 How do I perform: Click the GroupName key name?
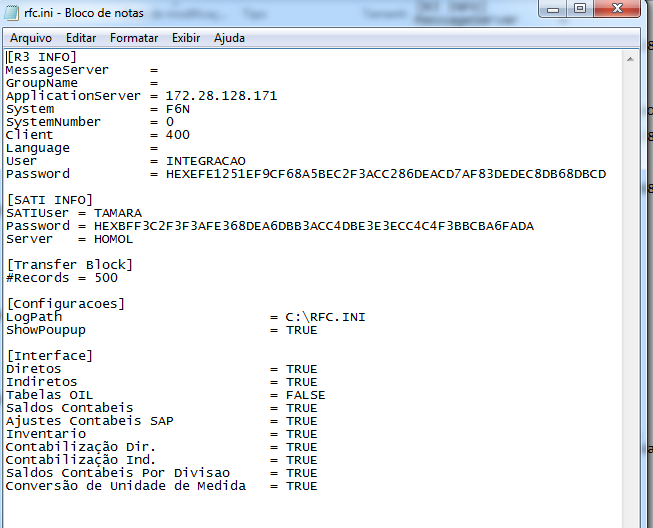click(x=42, y=83)
